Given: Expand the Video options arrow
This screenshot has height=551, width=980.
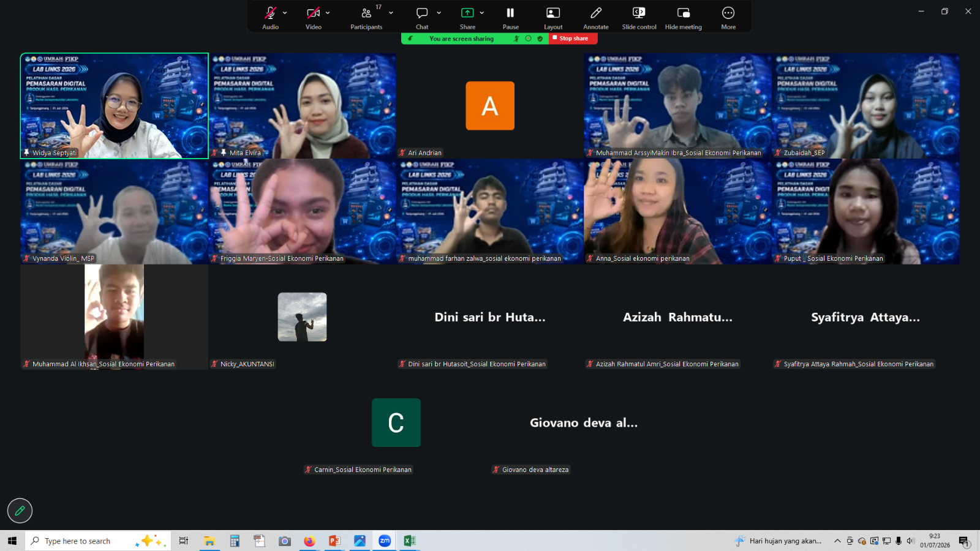Looking at the screenshot, I should pyautogui.click(x=328, y=13).
